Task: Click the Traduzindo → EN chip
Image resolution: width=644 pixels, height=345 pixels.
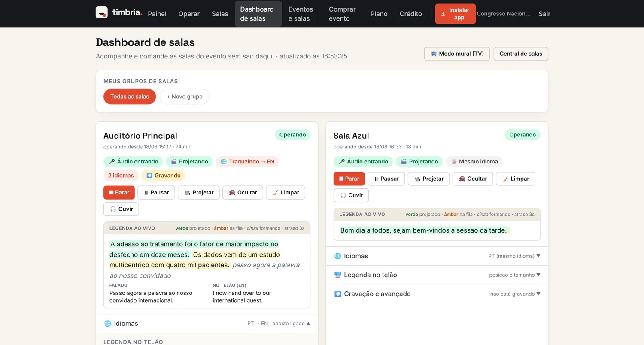Action: pyautogui.click(x=247, y=162)
